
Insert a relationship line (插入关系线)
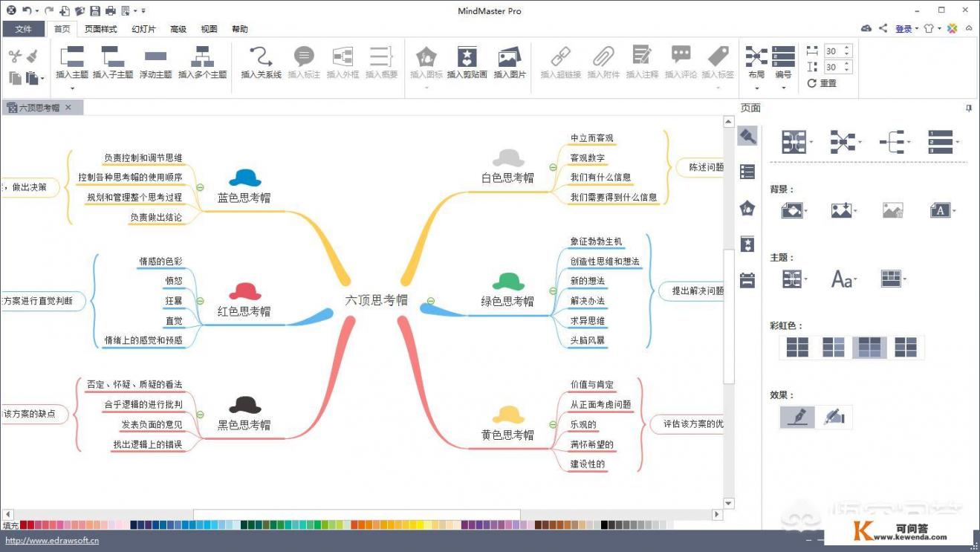pos(261,62)
